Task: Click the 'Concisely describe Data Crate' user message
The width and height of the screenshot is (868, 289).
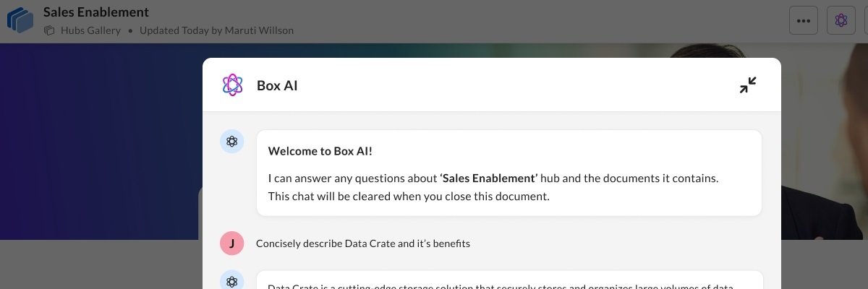Action: (363, 243)
